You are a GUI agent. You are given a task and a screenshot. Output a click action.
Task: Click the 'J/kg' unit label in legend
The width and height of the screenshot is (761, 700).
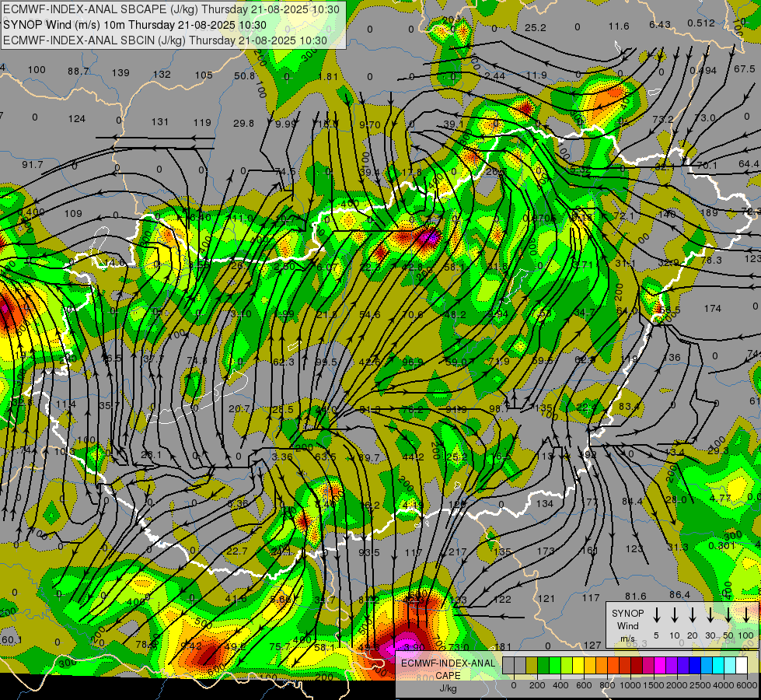click(448, 688)
